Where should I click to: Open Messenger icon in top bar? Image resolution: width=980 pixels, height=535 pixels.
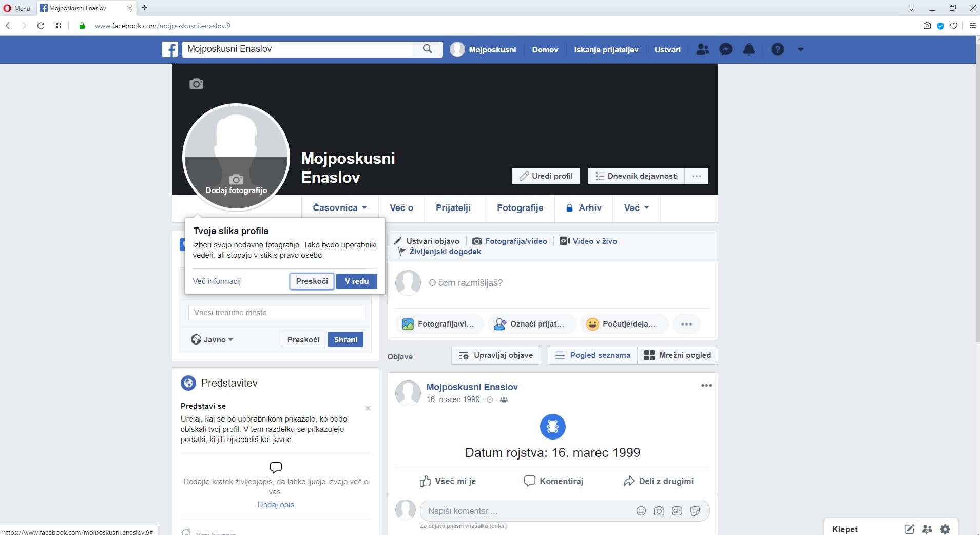tap(725, 49)
